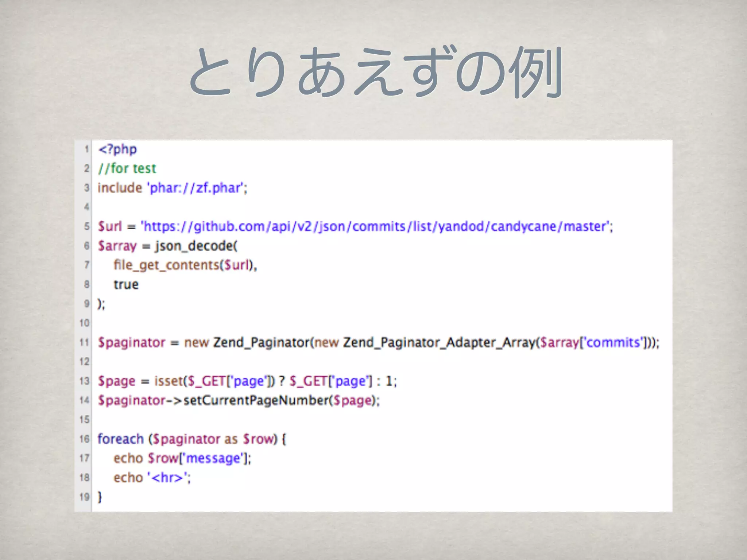
Task: Click the //for test comment
Action: (x=127, y=168)
